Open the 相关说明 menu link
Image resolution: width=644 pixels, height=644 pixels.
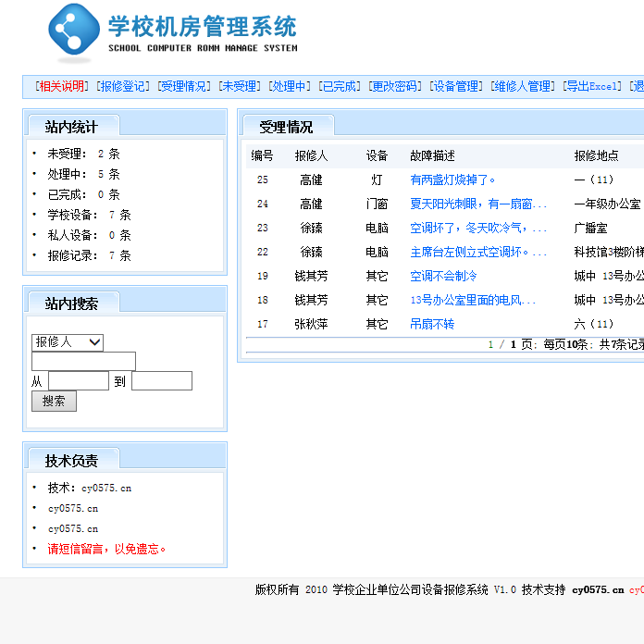62,86
